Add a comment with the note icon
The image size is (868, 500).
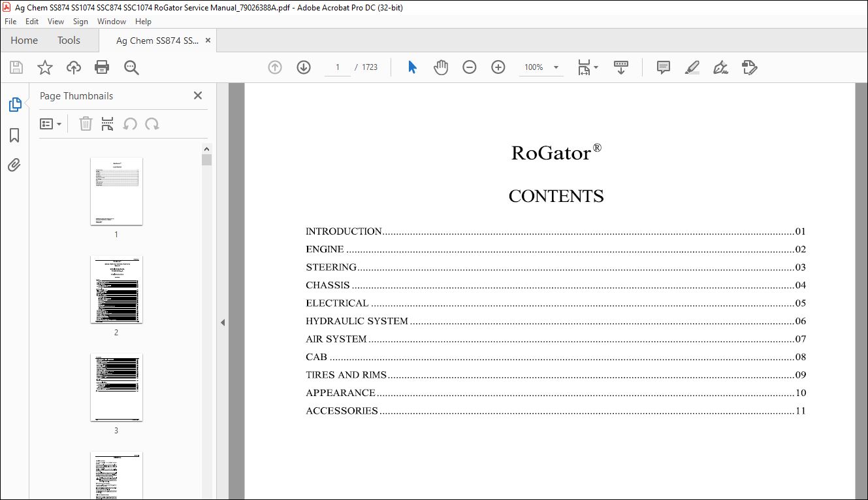(x=664, y=67)
